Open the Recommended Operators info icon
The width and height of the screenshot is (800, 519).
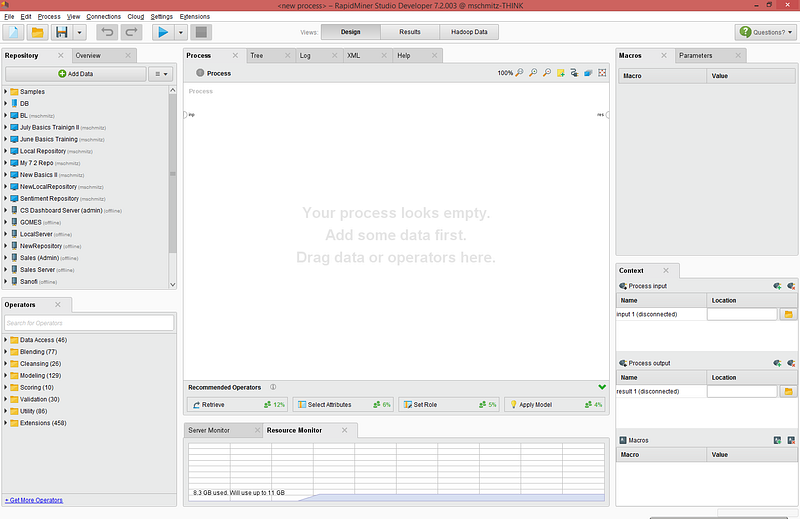[x=273, y=387]
